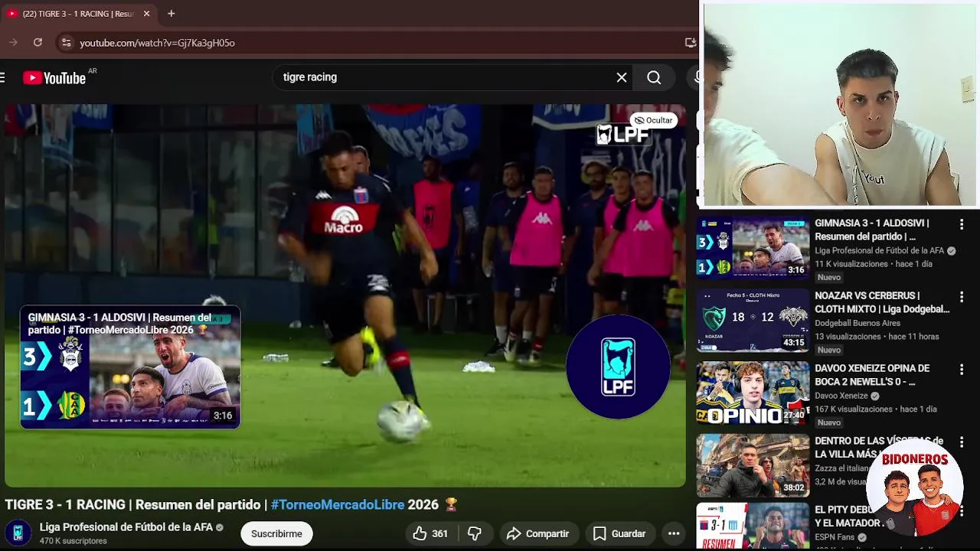The height and width of the screenshot is (551, 980).
Task: Clear the search text with X
Action: [622, 77]
